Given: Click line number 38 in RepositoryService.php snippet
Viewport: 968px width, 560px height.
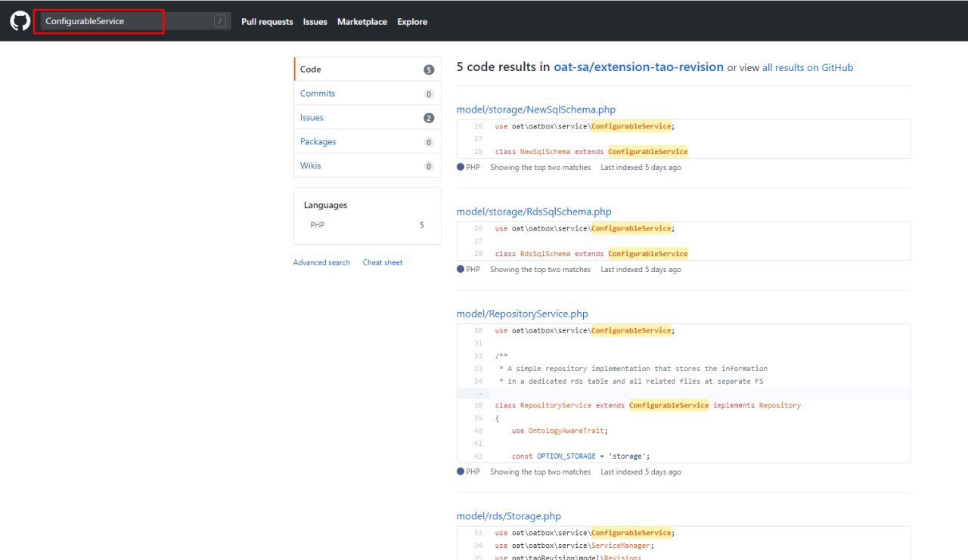Looking at the screenshot, I should click(x=478, y=405).
